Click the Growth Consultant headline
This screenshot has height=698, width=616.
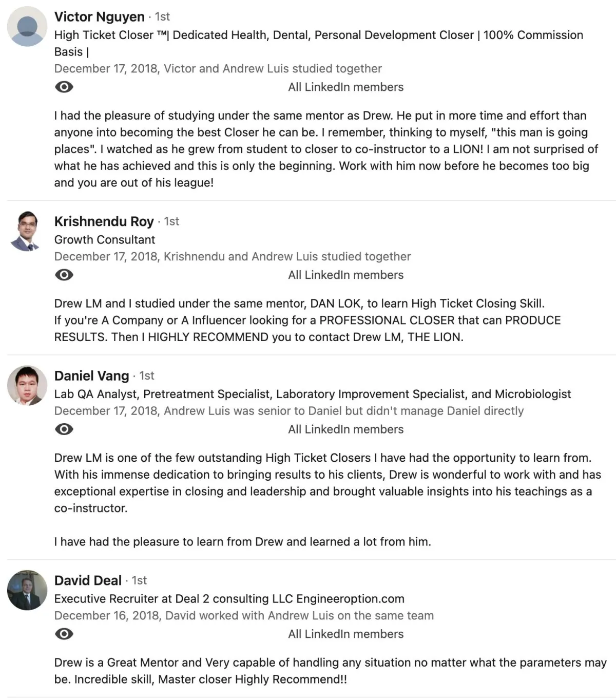(105, 240)
